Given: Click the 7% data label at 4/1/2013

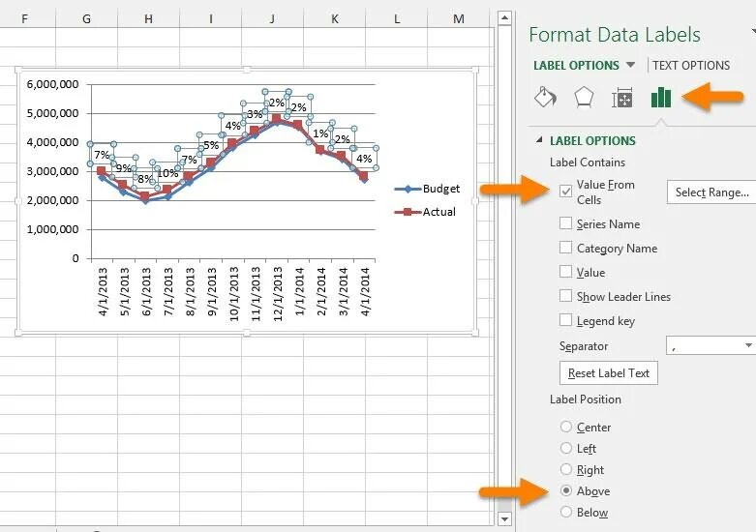Looking at the screenshot, I should click(x=102, y=155).
